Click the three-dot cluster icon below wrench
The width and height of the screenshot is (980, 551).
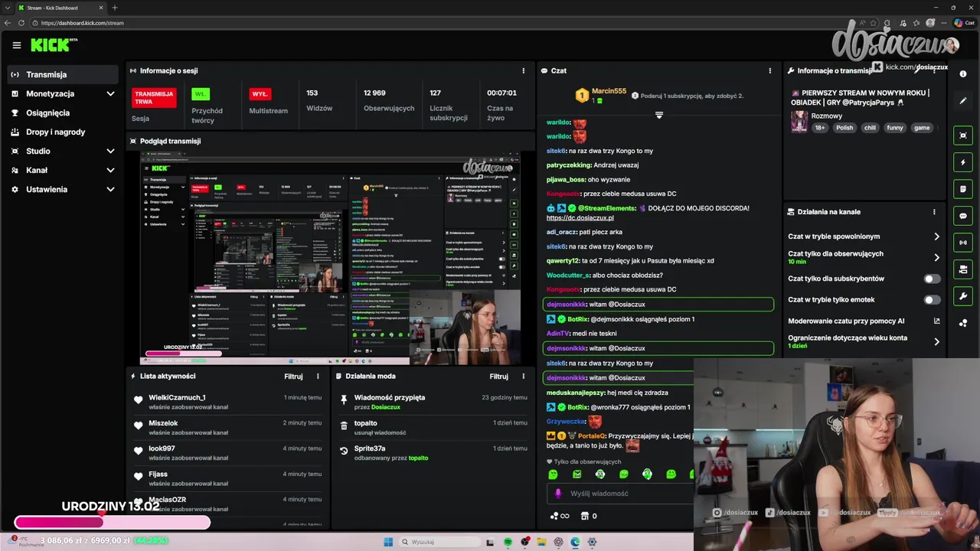(x=963, y=323)
